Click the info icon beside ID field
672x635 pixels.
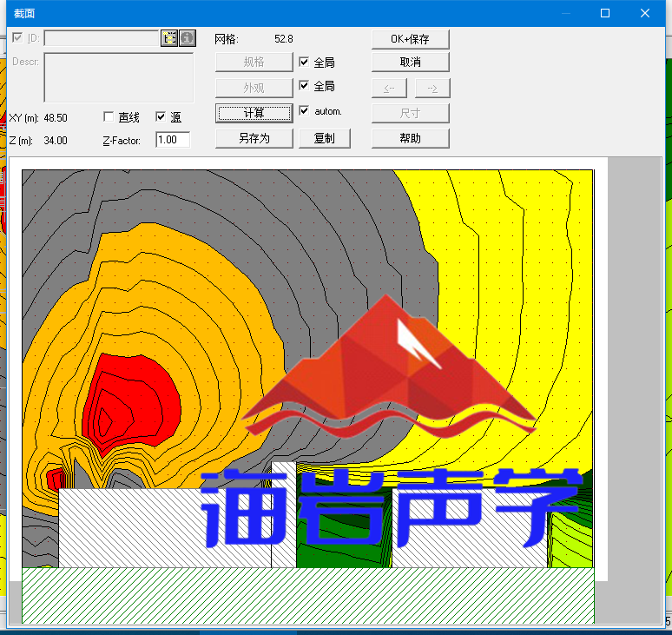coord(188,38)
